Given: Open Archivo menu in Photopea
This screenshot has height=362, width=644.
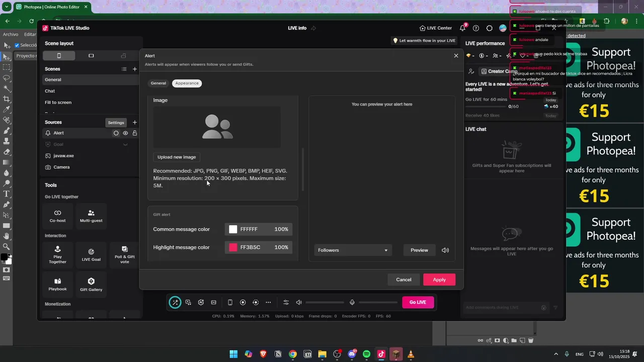Looking at the screenshot, I should 11,34.
